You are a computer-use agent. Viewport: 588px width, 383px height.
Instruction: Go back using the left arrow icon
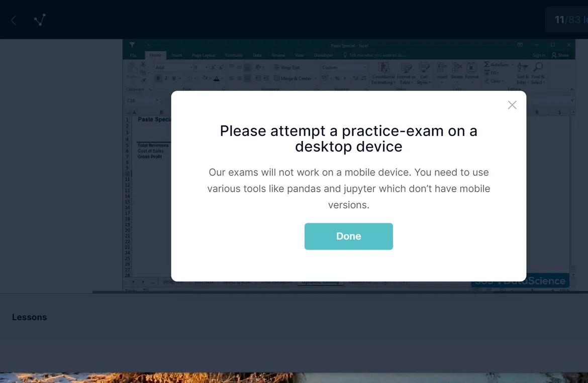point(14,20)
